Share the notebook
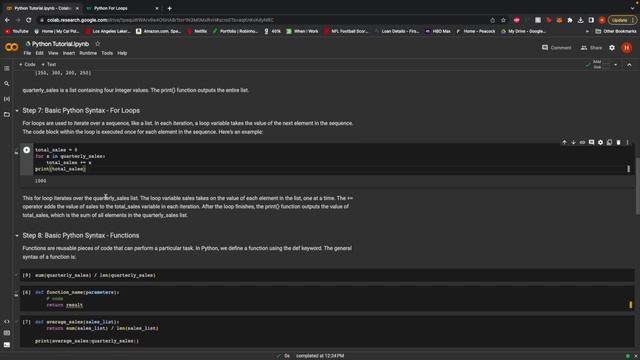Screen dimensions: 640x360 591,48
